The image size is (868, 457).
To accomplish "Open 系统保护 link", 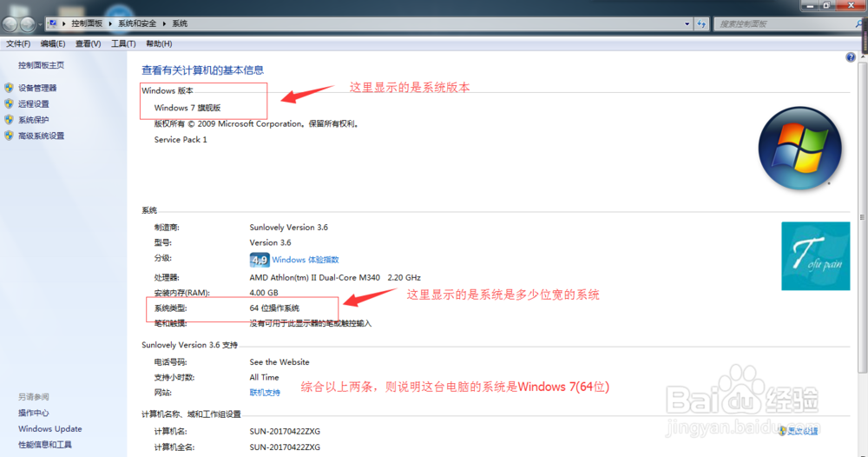I will click(33, 120).
